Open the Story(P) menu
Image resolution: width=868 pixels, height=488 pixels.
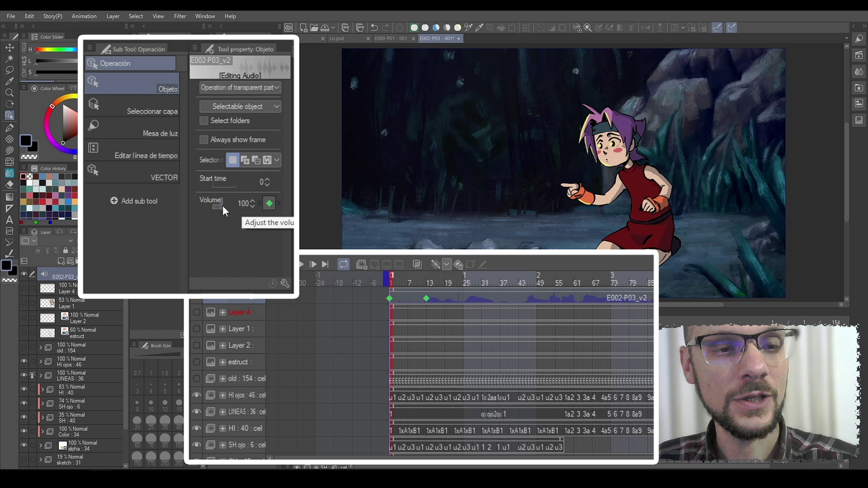tap(53, 16)
